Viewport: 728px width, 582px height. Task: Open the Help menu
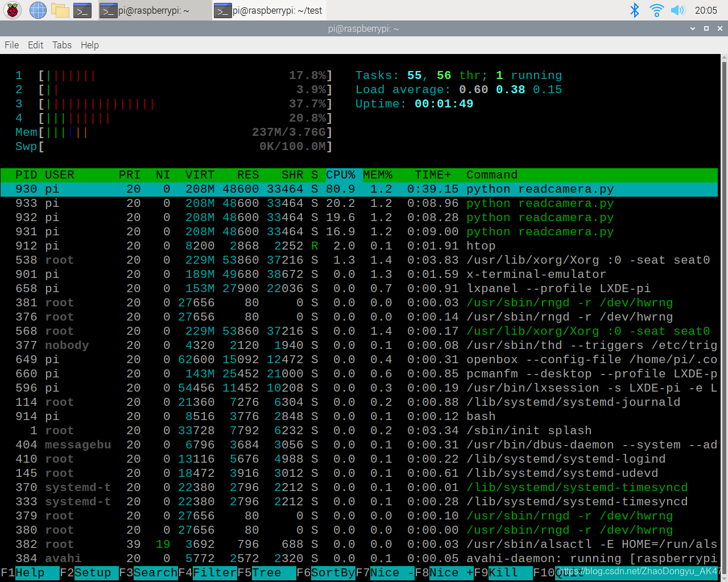pos(89,45)
